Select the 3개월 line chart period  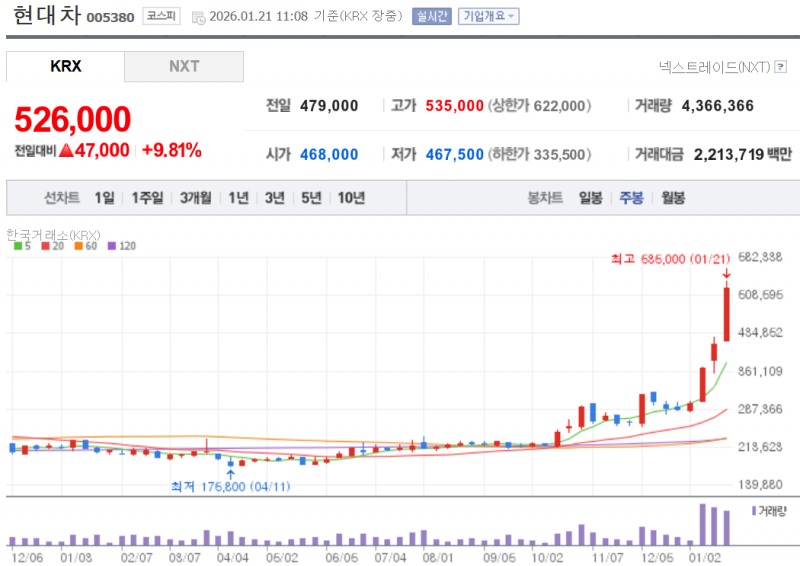[x=195, y=198]
